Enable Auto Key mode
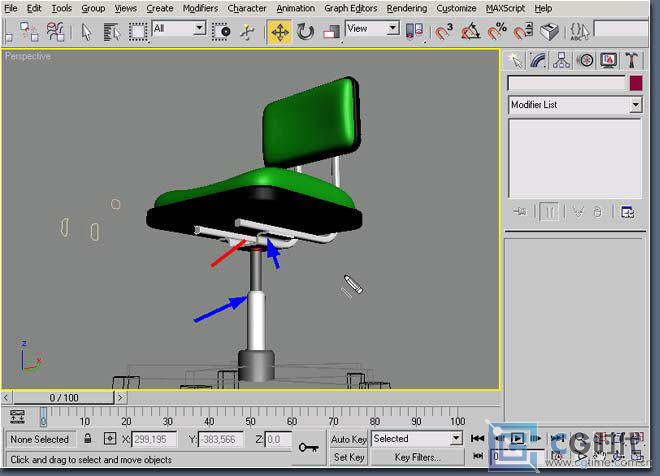 pyautogui.click(x=349, y=439)
